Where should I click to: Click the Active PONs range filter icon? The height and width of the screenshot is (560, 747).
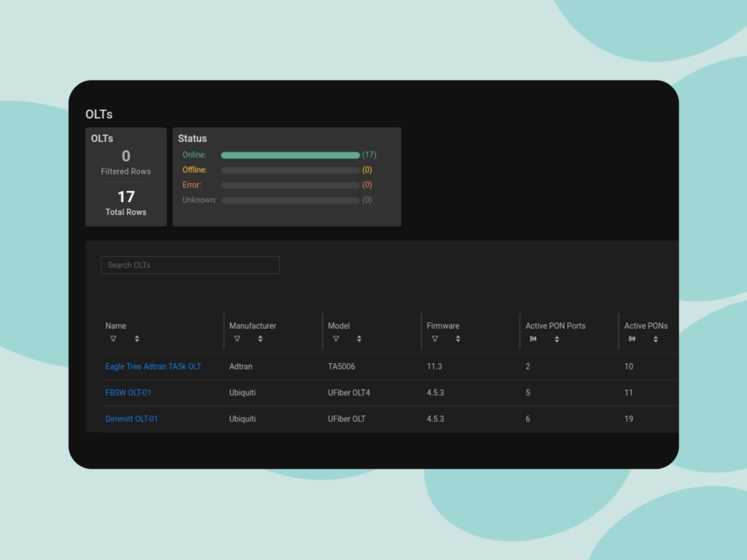pos(632,339)
